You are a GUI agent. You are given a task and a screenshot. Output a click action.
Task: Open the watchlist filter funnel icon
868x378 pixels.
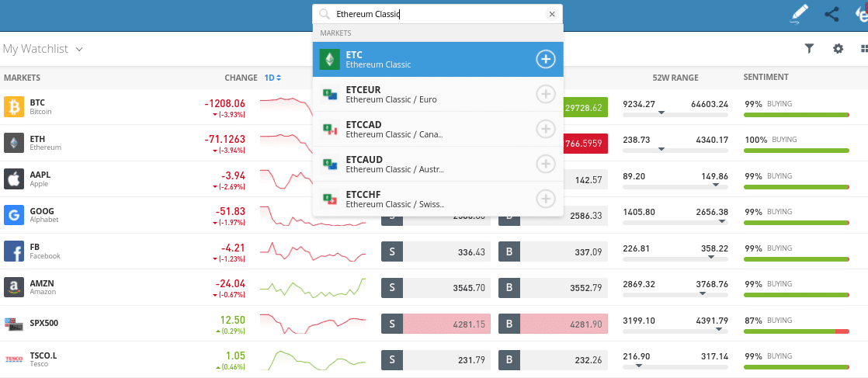pos(809,49)
